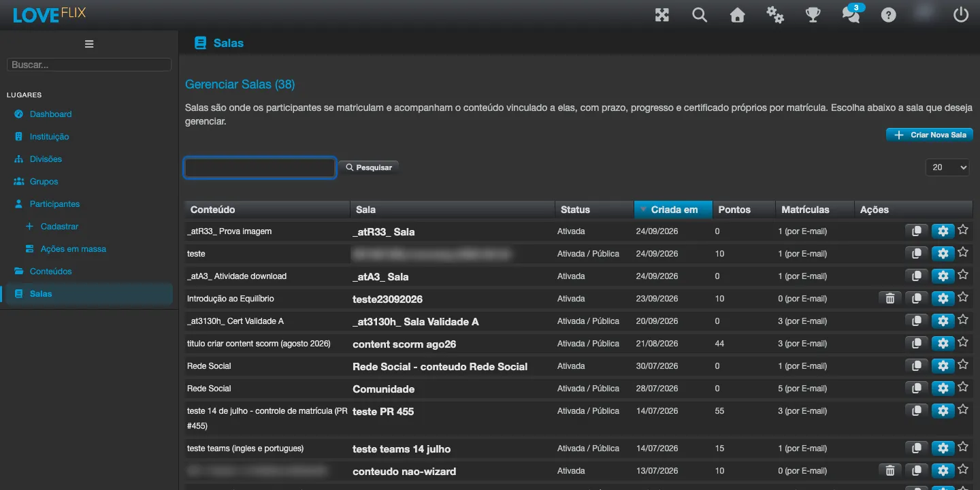980x490 pixels.
Task: Star the teste teams 14 julho room
Action: point(963,447)
